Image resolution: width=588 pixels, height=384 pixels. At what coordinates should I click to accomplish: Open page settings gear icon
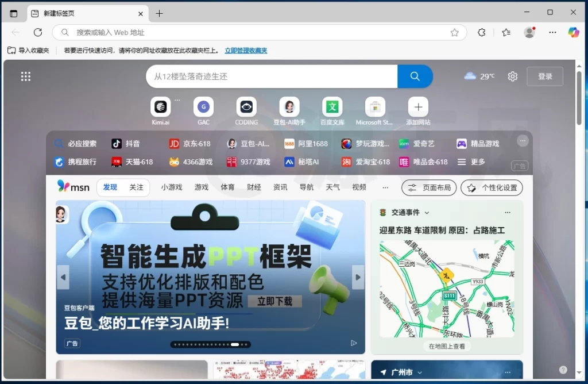(x=513, y=76)
